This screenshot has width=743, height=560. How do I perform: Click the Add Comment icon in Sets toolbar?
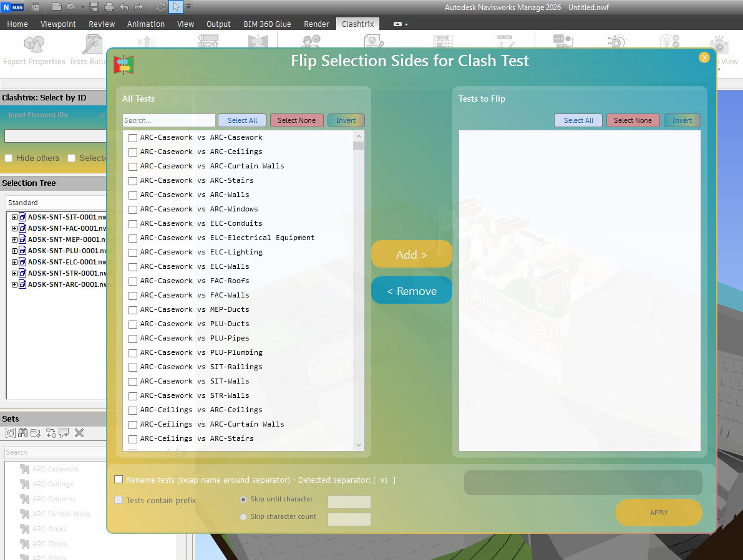(64, 433)
